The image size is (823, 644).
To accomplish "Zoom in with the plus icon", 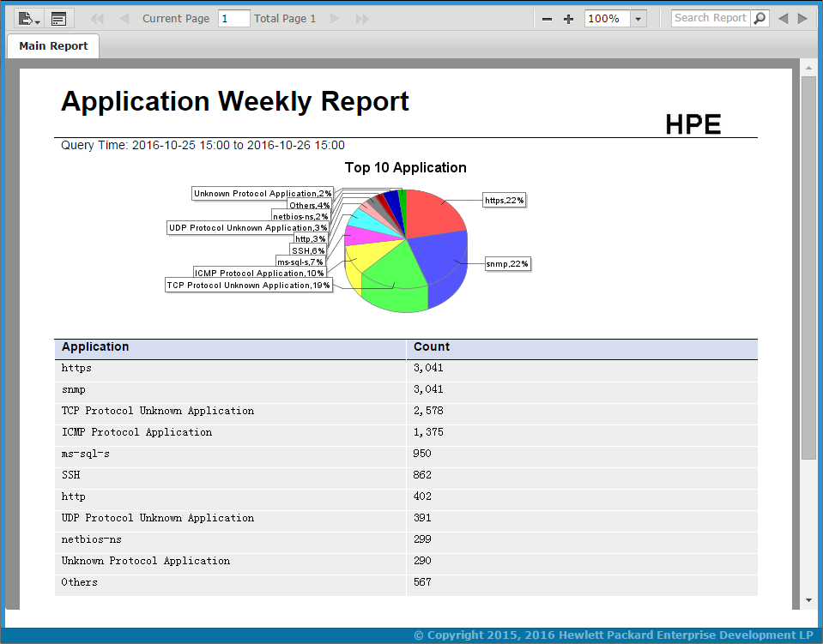I will 568,20.
